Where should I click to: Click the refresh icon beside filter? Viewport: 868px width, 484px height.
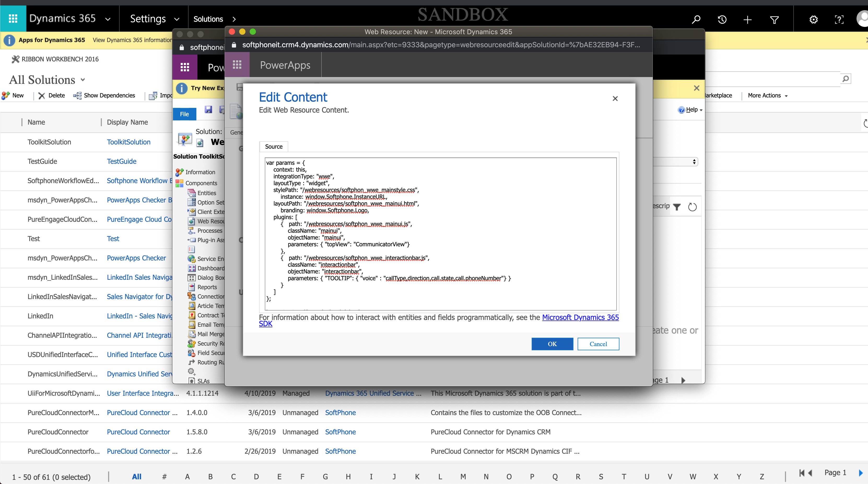[692, 207]
